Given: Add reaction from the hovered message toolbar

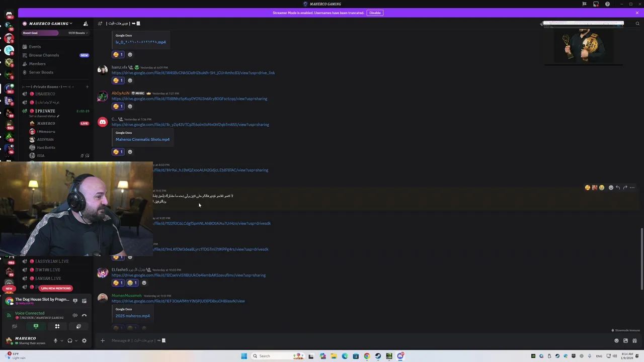Looking at the screenshot, I should (611, 188).
